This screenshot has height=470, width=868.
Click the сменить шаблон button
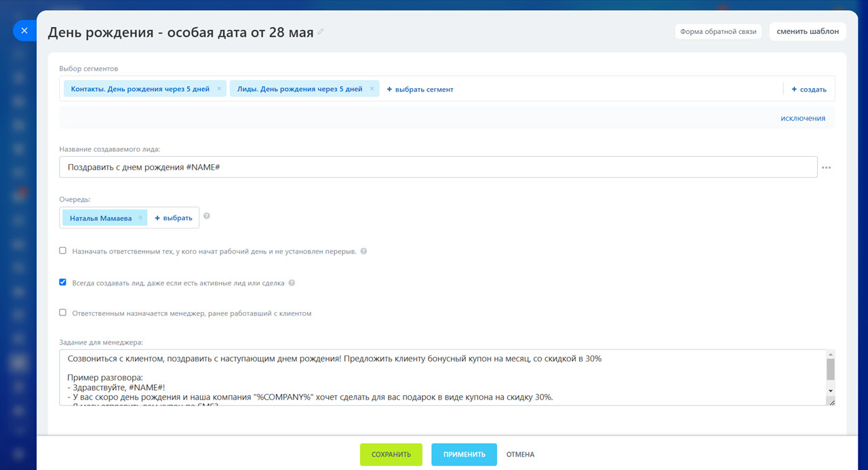[808, 31]
